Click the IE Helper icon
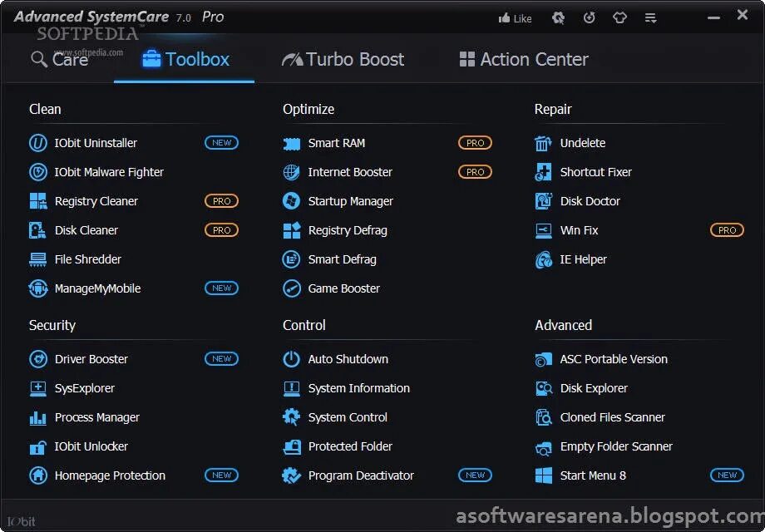 point(544,259)
